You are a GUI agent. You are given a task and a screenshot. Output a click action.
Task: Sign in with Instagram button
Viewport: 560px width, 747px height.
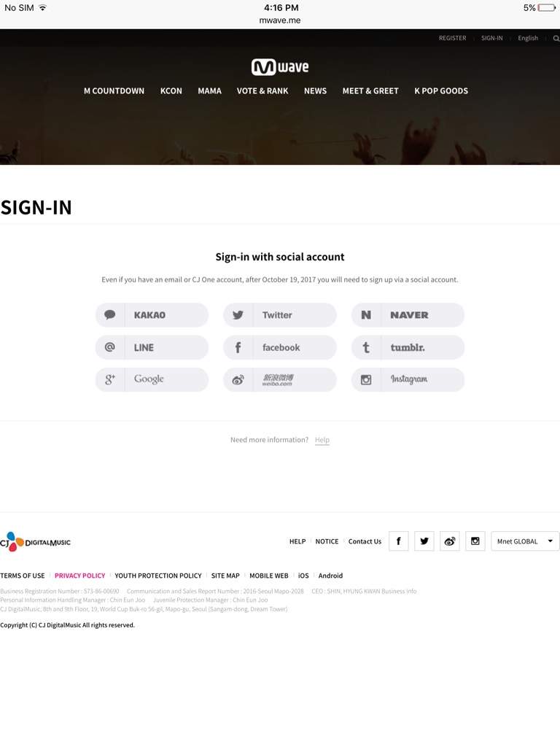pyautogui.click(x=408, y=379)
